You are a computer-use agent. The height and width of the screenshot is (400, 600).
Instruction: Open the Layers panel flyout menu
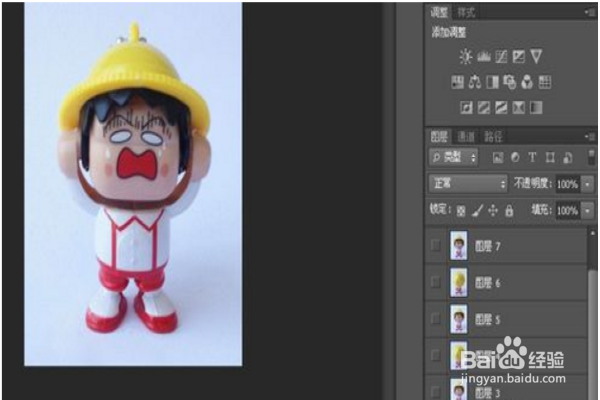pyautogui.click(x=589, y=136)
